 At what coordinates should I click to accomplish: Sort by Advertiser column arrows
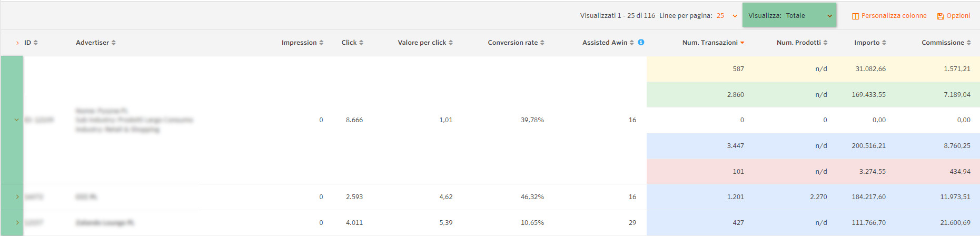click(114, 43)
